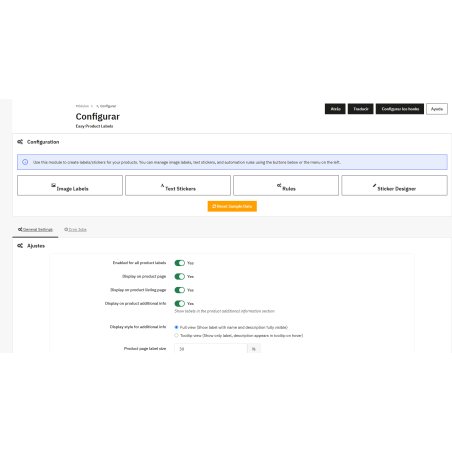Click the Easy Product Labels subtitle
The height and width of the screenshot is (452, 452).
[x=94, y=126]
